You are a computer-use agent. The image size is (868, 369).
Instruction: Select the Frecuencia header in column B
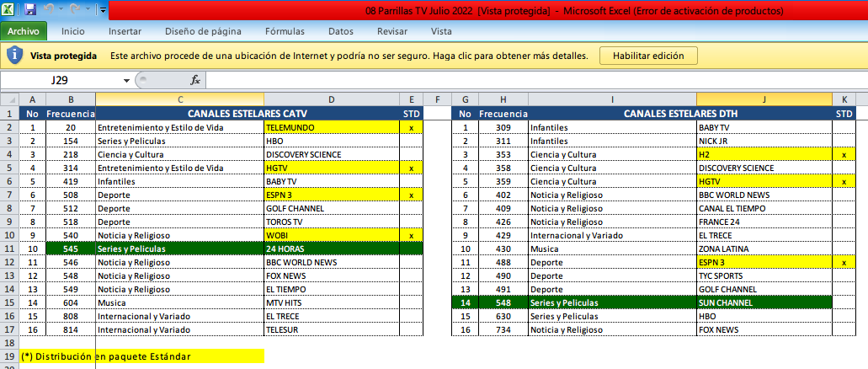pos(71,114)
